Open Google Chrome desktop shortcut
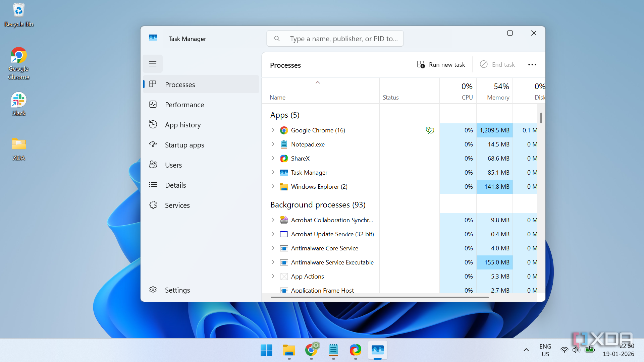Image resolution: width=644 pixels, height=362 pixels. tap(18, 64)
